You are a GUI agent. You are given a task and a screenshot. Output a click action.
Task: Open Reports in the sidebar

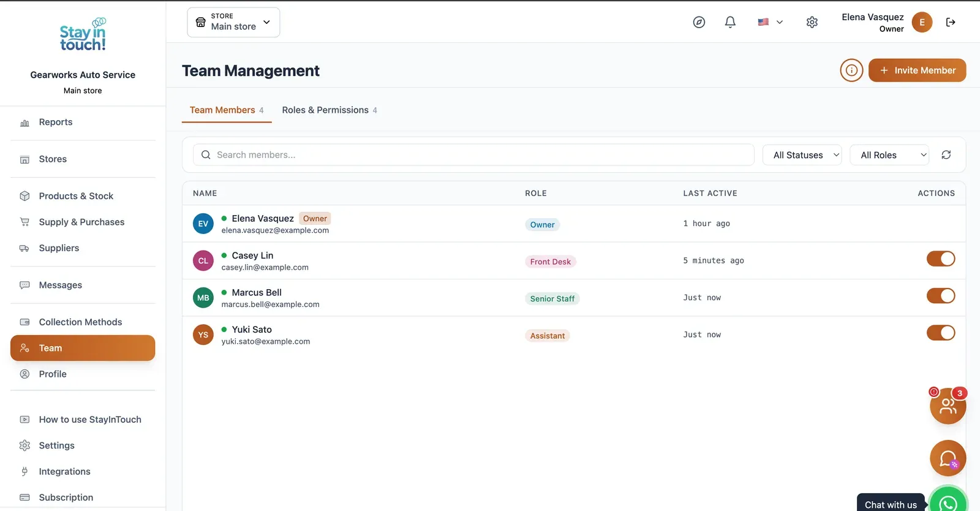coord(83,122)
